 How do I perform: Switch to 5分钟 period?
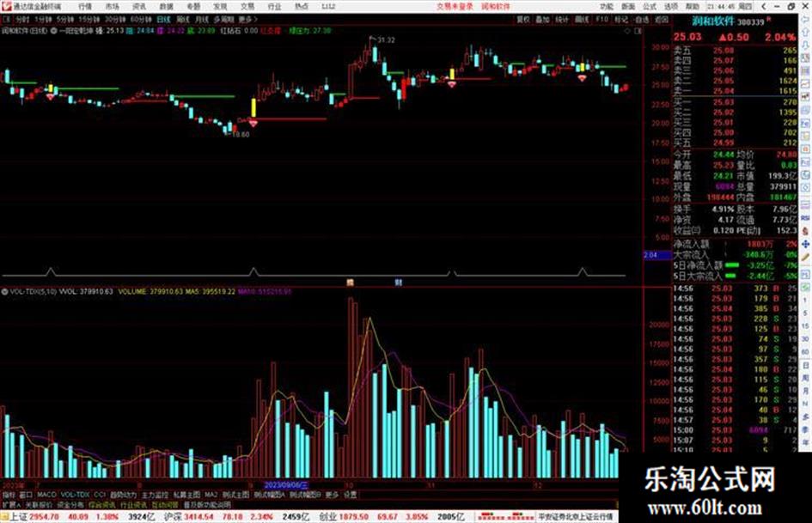(x=65, y=19)
